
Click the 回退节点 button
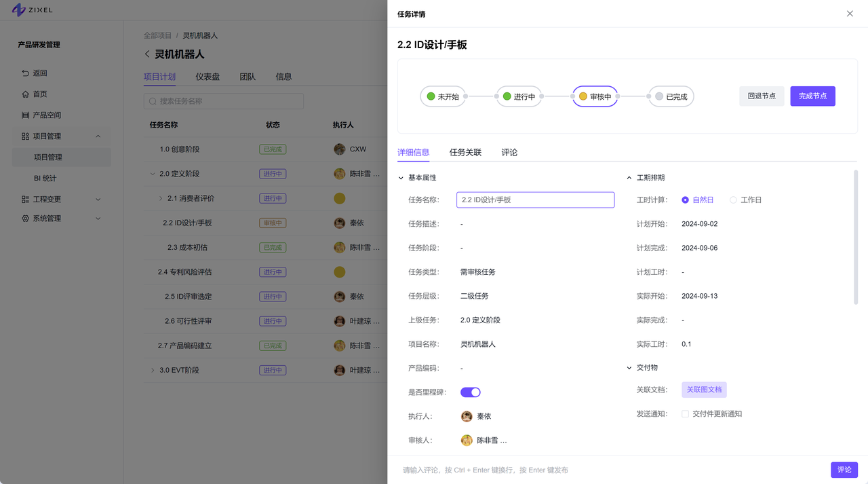(762, 96)
